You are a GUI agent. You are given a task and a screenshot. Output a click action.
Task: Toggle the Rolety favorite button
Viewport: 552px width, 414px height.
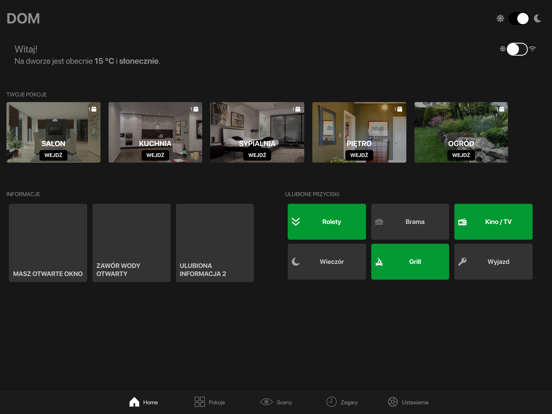(327, 222)
